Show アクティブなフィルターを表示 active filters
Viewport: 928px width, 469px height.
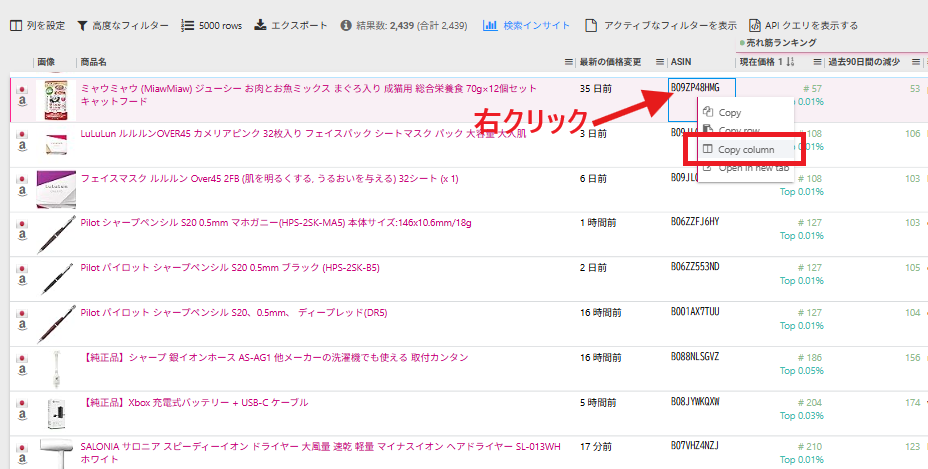(x=661, y=24)
